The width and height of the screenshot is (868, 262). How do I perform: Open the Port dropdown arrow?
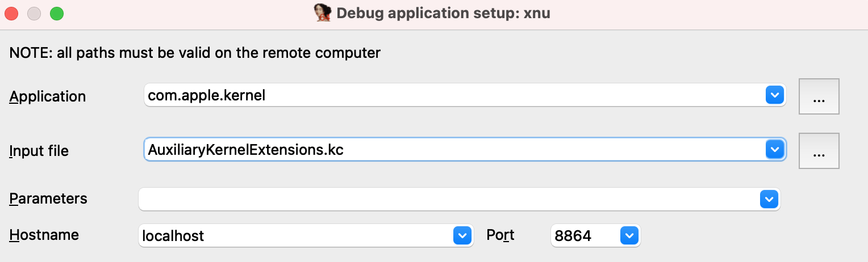(629, 235)
